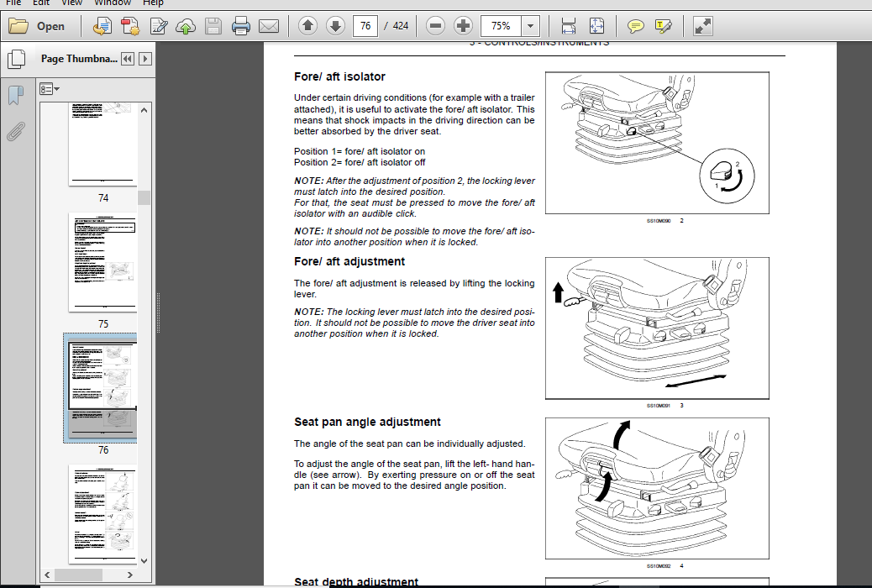Open the Page Thumbnails pane icon
872x588 pixels.
pyautogui.click(x=17, y=59)
